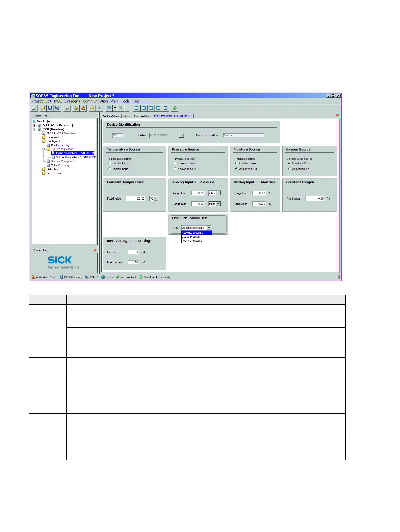
Task: Click the fifth window layout icon
Action: pyautogui.click(x=166, y=108)
